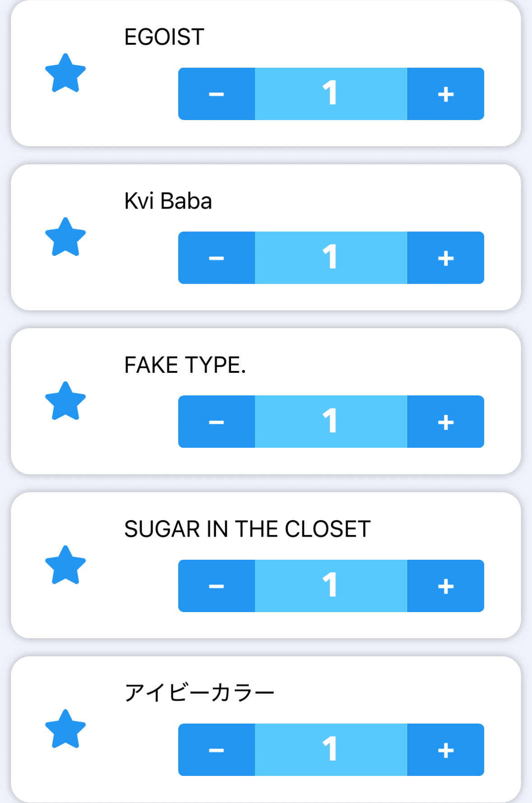Select the EGOIST artist name
The height and width of the screenshot is (803, 532).
click(164, 37)
